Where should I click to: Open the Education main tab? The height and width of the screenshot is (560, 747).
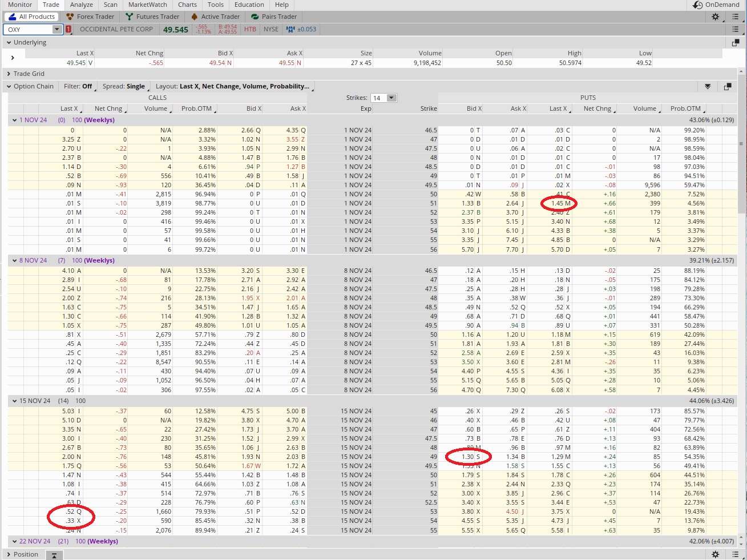pos(249,5)
